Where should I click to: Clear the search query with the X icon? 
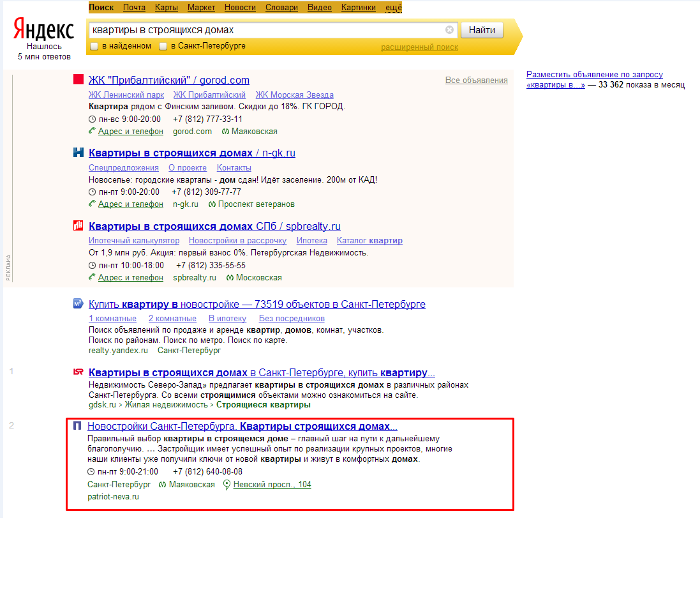[x=450, y=30]
